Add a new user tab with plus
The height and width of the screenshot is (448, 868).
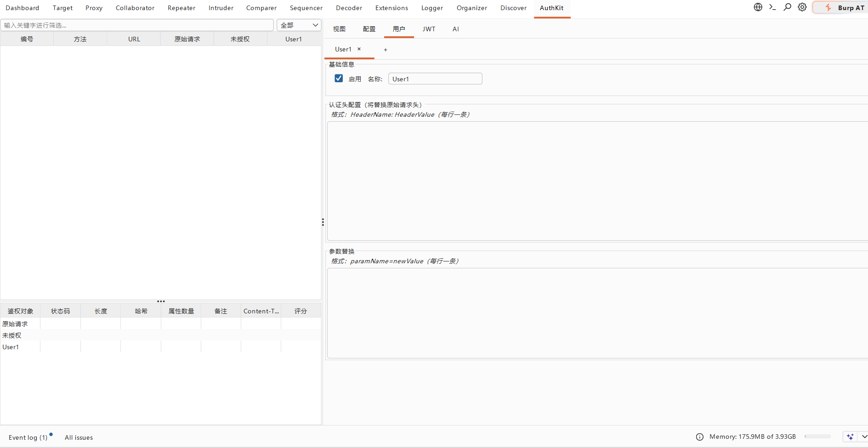tap(386, 50)
